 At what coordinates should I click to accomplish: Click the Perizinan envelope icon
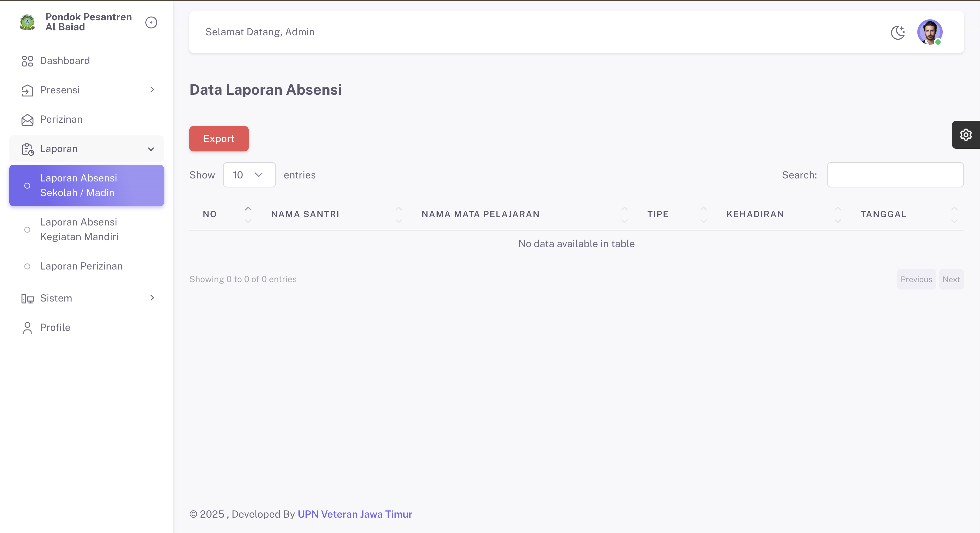pyautogui.click(x=27, y=119)
